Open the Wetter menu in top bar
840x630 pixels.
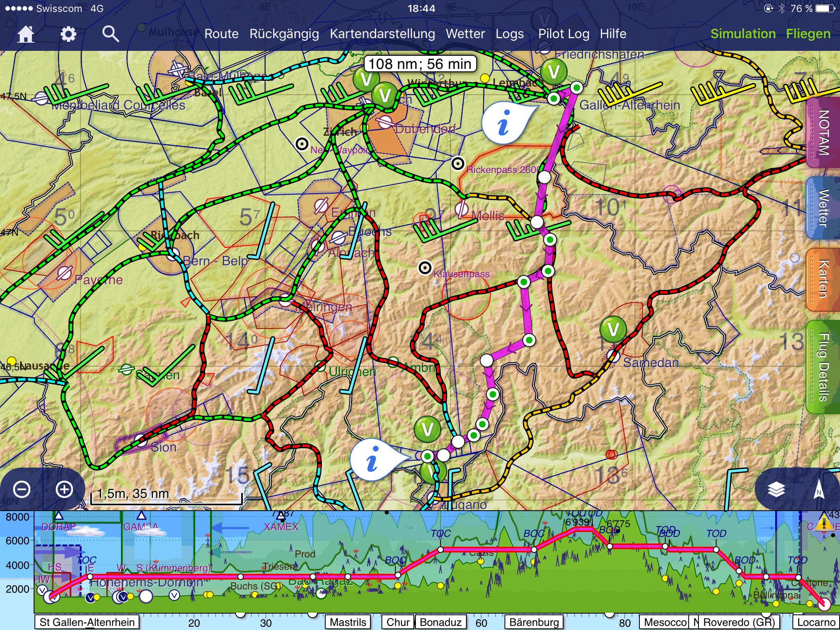coord(466,34)
